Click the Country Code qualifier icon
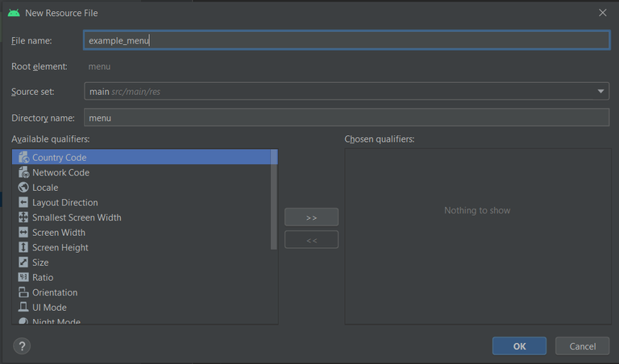 point(23,157)
